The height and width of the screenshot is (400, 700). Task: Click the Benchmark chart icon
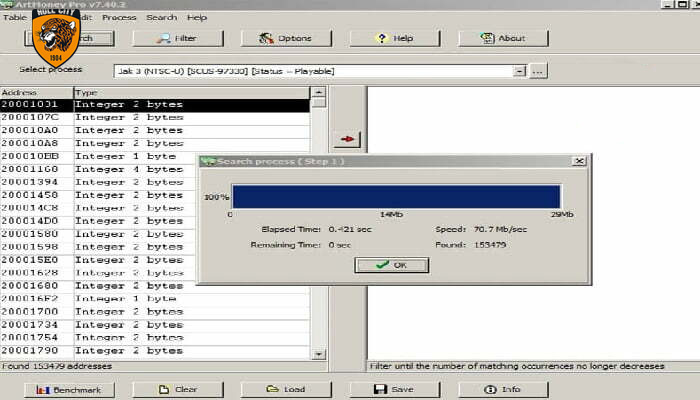[43, 390]
